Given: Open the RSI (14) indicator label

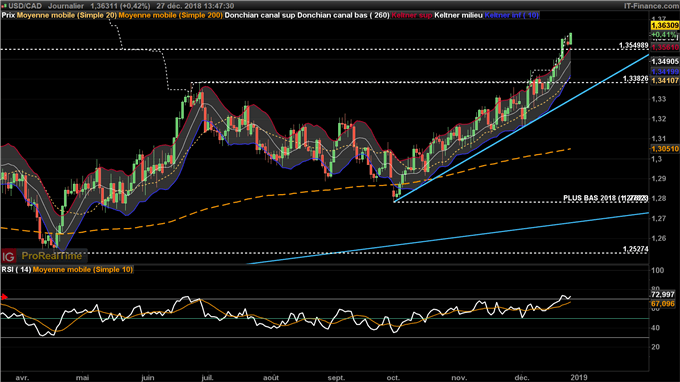Looking at the screenshot, I should point(16,270).
